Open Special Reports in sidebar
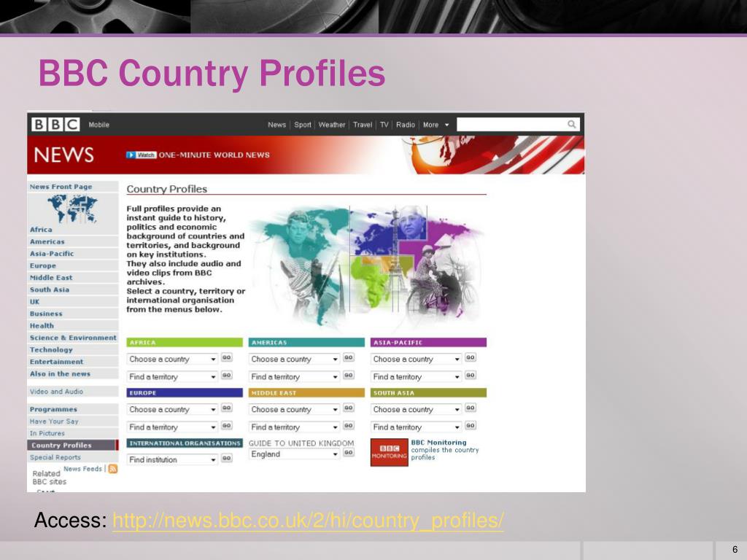 (73, 457)
